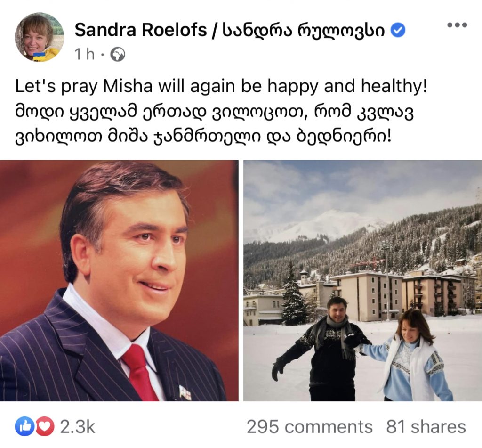
Task: Open the "1 h" post timestamp
Action: click(x=85, y=55)
